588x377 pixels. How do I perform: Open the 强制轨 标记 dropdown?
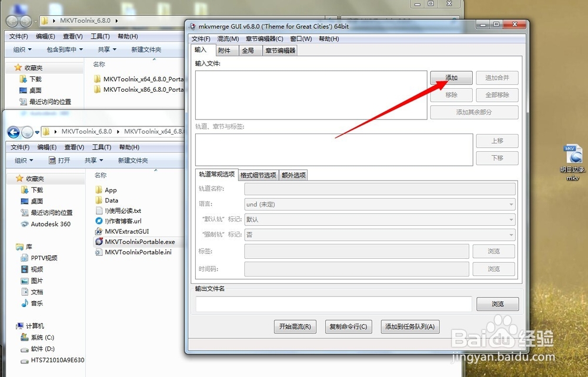[x=380, y=235]
